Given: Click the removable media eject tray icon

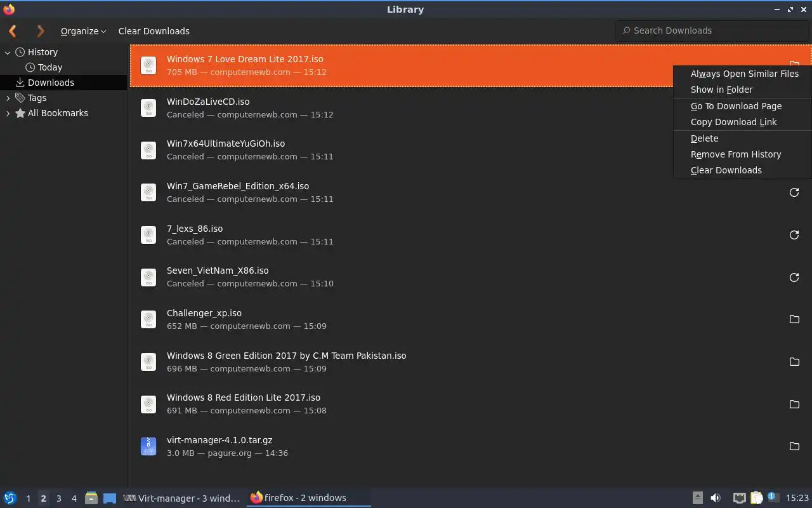Looking at the screenshot, I should [697, 498].
